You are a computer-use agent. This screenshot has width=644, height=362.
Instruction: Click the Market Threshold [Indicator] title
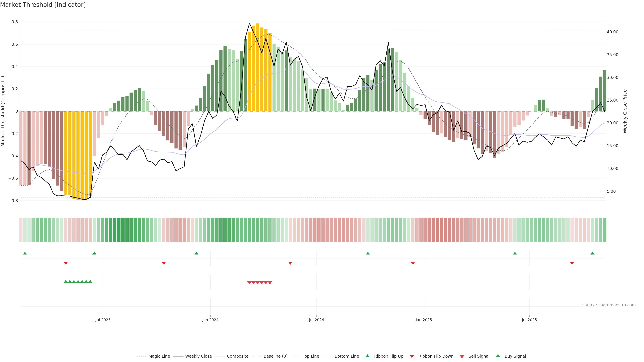coord(43,5)
